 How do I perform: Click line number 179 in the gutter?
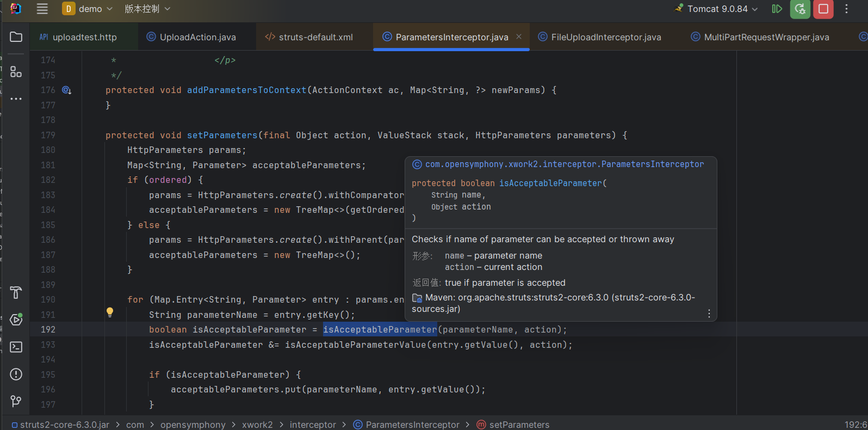[48, 135]
